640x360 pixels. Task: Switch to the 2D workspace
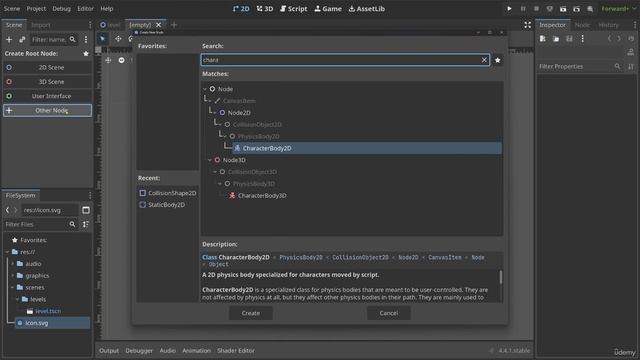241,9
